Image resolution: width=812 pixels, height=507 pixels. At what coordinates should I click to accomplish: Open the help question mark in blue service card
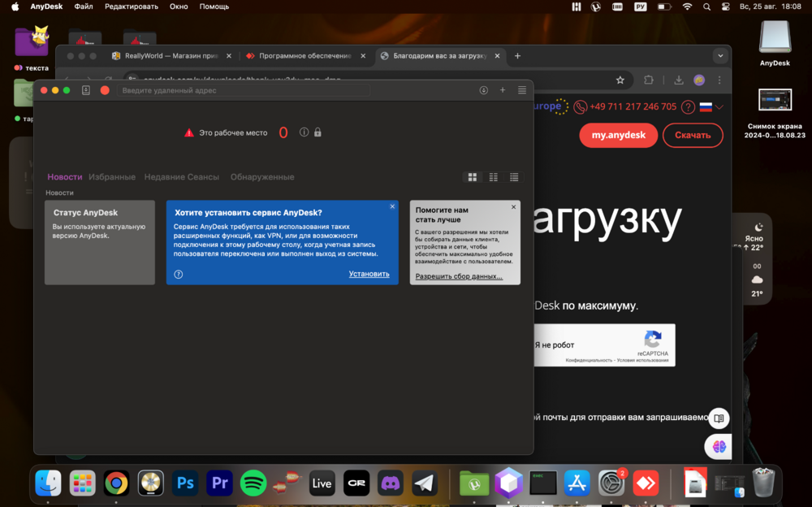(178, 275)
